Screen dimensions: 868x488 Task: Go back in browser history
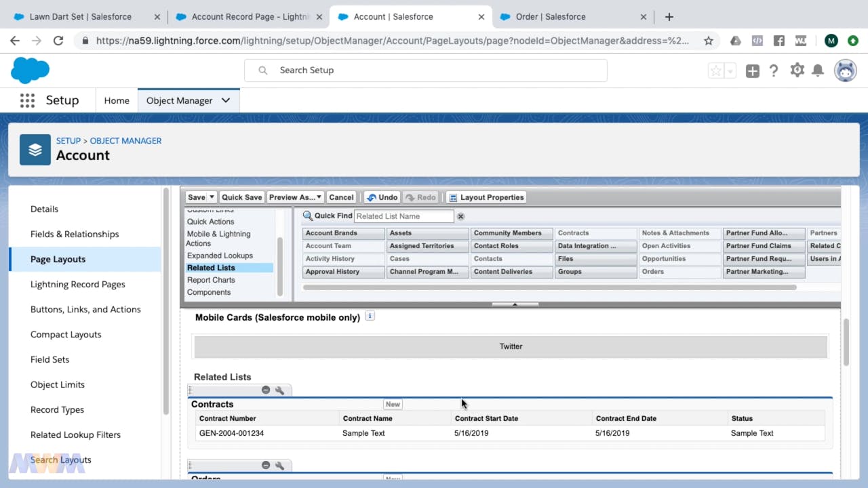click(x=15, y=41)
